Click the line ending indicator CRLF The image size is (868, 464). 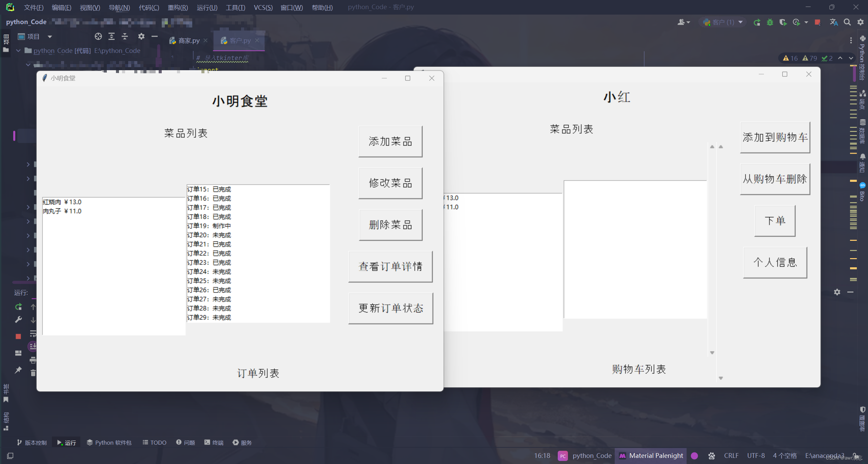tap(731, 456)
